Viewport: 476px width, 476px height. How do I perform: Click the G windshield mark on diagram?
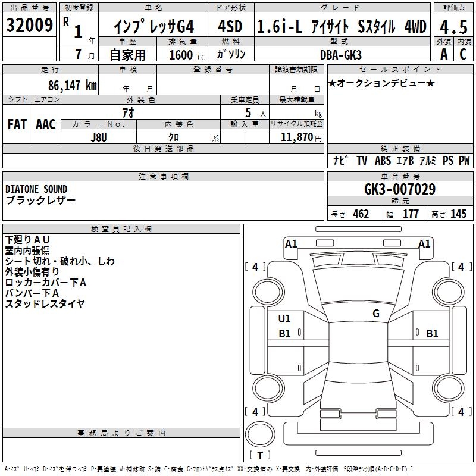376,314
